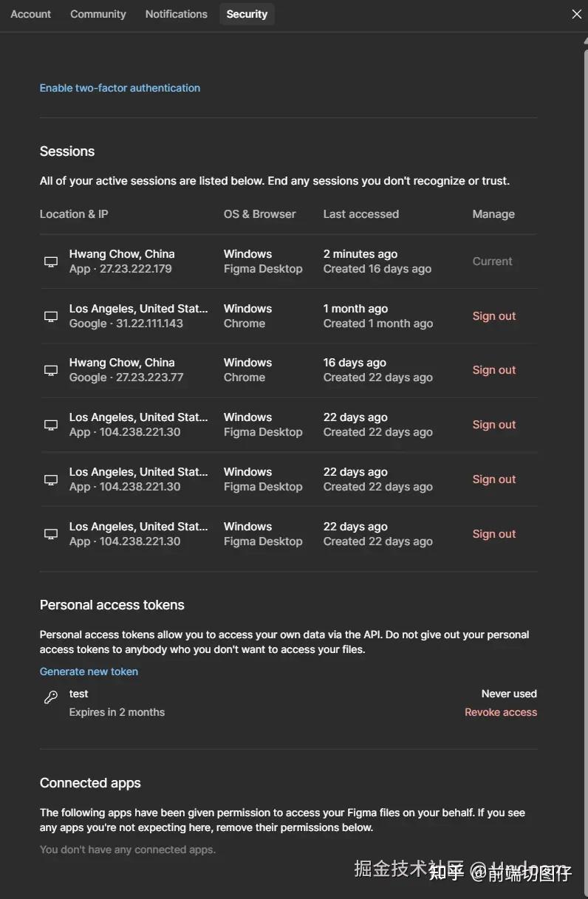Sign out the Hwang Chow Chrome session

pos(494,370)
